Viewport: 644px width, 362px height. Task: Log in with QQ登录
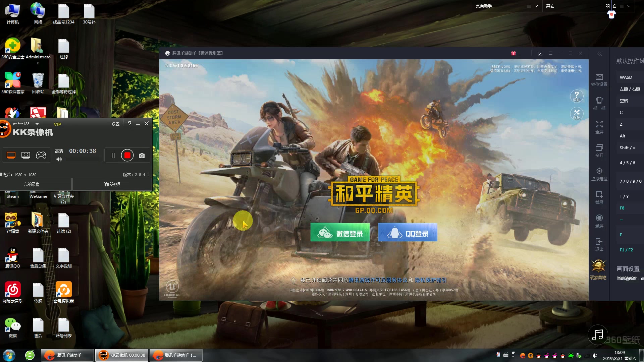(x=408, y=232)
